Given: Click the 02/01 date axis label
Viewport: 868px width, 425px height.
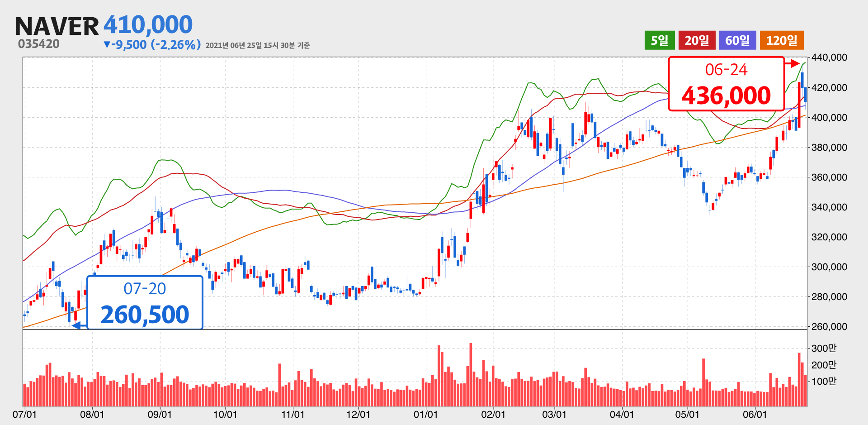Looking at the screenshot, I should (x=493, y=414).
